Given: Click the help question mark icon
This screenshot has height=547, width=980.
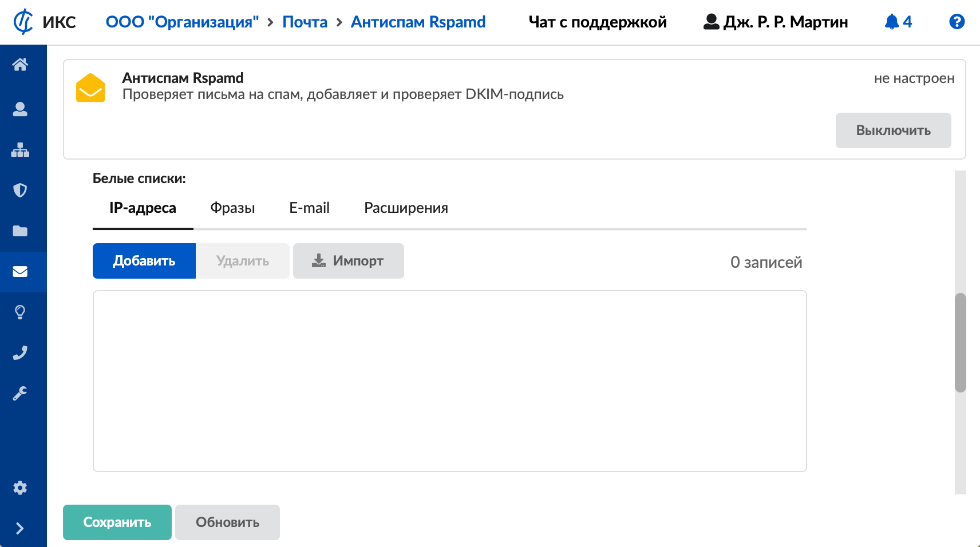Looking at the screenshot, I should (x=957, y=22).
